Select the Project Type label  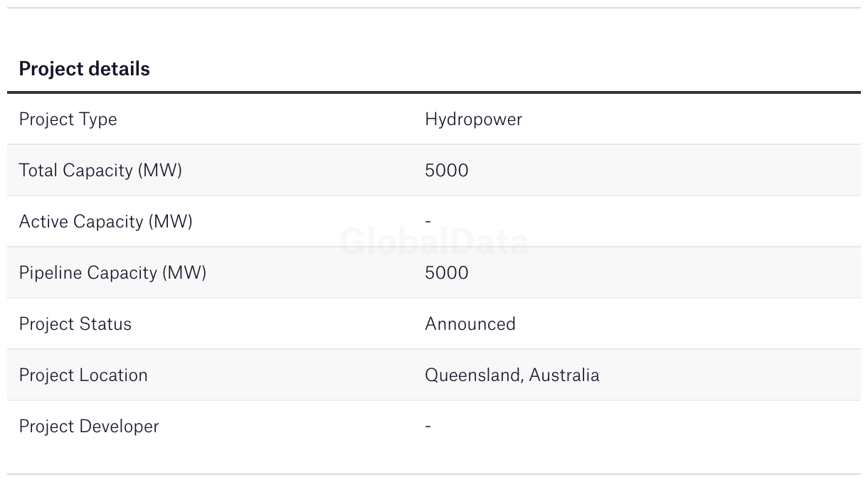68,119
